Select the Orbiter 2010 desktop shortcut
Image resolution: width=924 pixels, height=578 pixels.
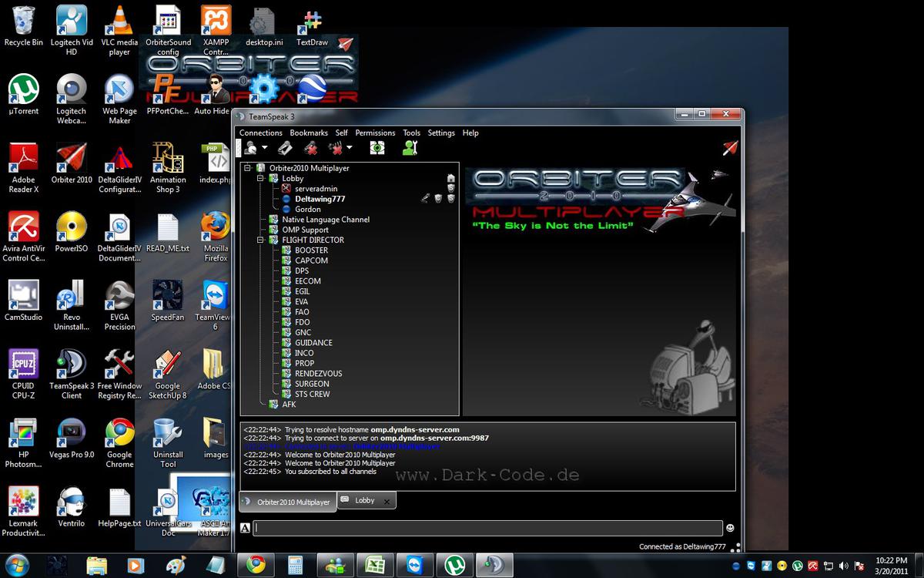72,163
